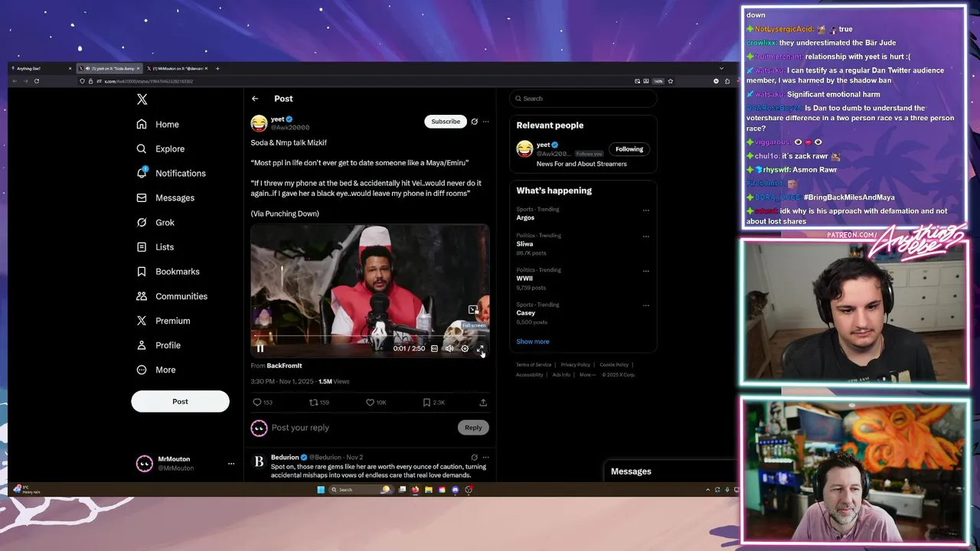The image size is (980, 551).
Task: Open the BackFromIt source link
Action: point(284,366)
